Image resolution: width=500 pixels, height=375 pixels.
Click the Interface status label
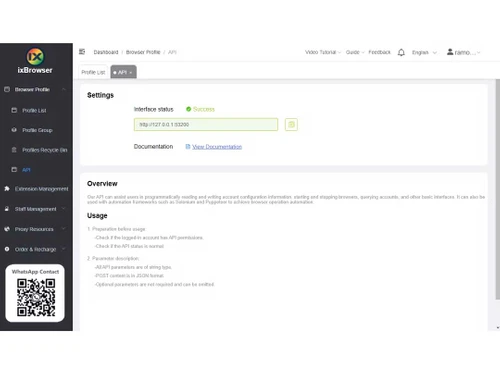[154, 109]
